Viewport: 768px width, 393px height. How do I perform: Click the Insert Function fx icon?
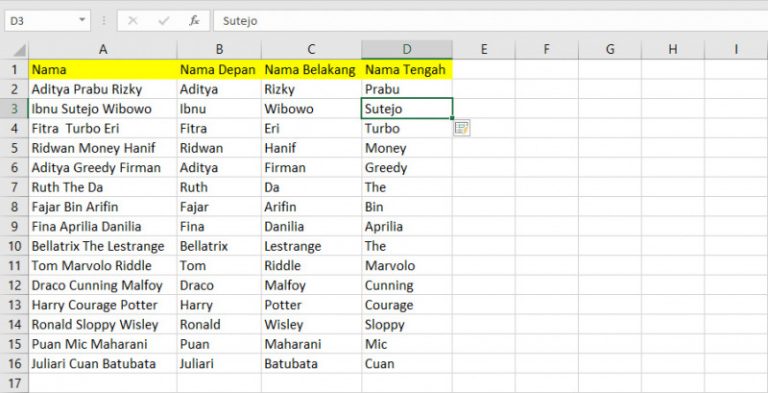coord(194,21)
